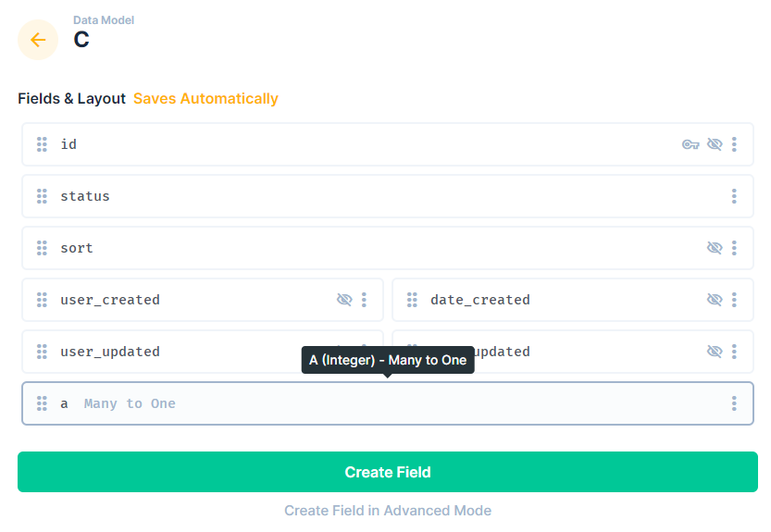This screenshot has width=771, height=532.
Task: Open options menu for user_created field
Action: click(364, 300)
